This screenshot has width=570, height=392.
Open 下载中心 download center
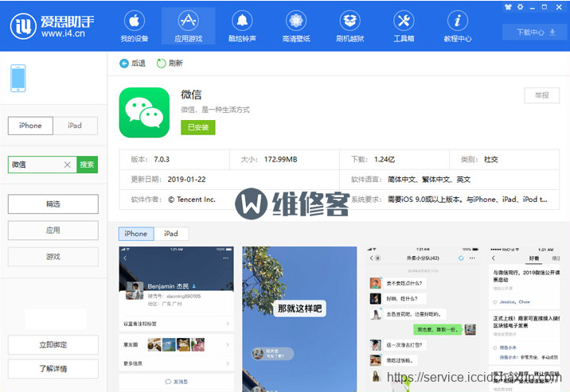click(x=534, y=33)
